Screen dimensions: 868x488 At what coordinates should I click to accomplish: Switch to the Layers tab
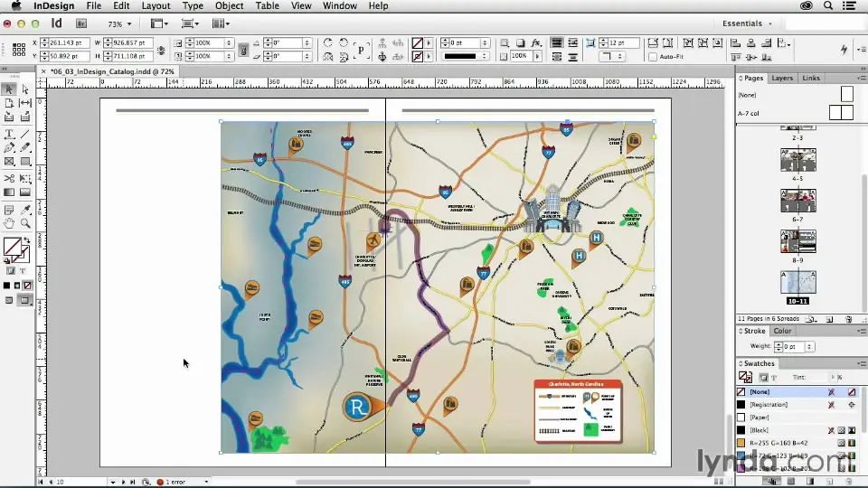click(x=782, y=78)
